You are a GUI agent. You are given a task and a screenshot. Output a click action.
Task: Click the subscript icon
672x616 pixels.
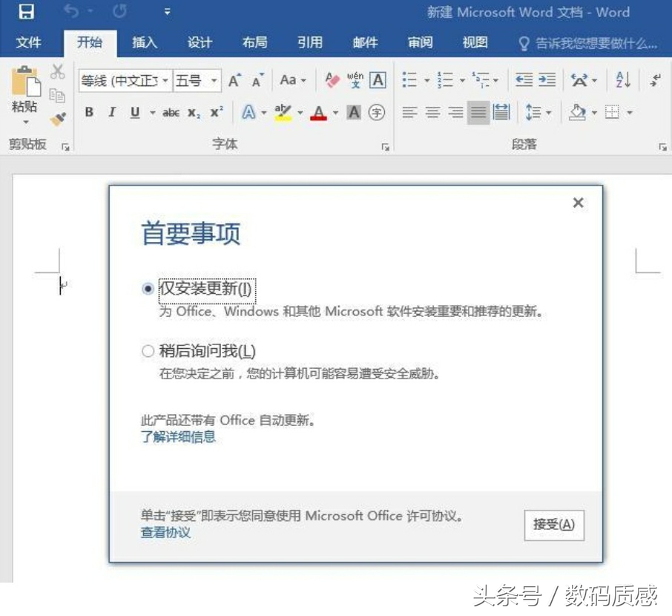click(x=193, y=112)
